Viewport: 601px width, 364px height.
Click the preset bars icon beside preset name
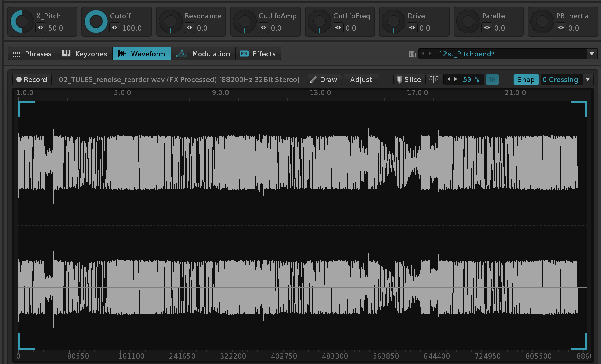point(413,54)
